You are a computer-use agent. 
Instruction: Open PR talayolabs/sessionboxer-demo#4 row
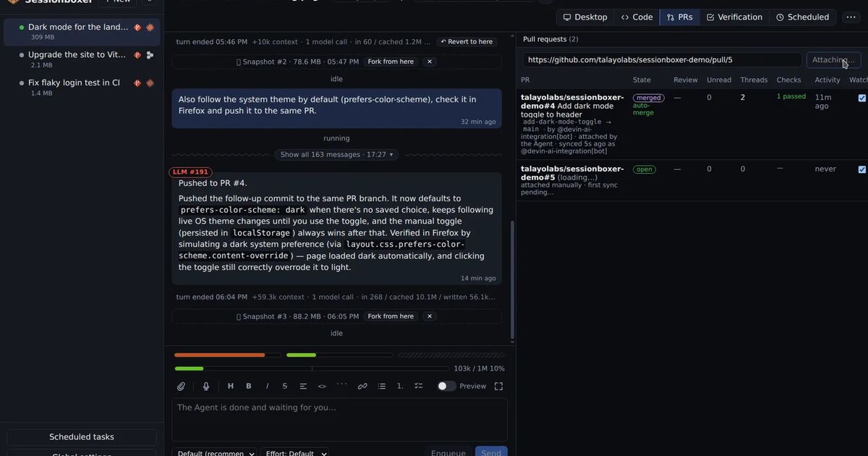[x=692, y=124]
